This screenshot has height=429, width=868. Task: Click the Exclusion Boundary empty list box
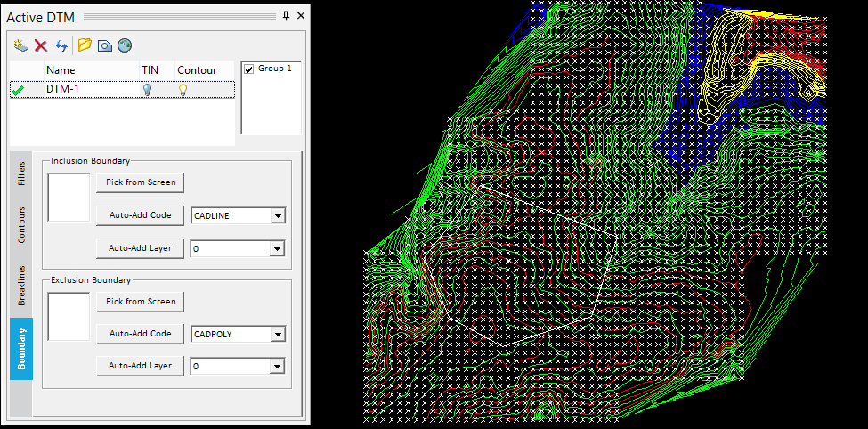tap(69, 316)
